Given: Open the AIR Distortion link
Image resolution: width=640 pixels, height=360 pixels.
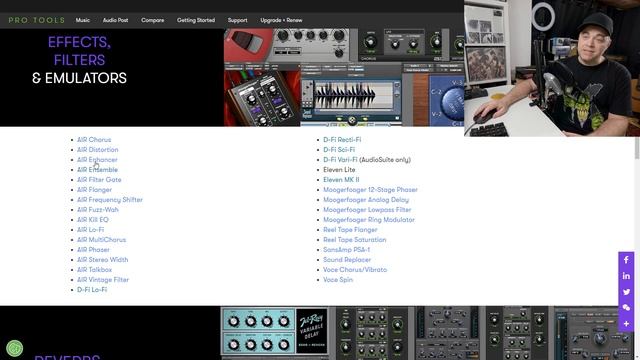Looking at the screenshot, I should (98, 150).
